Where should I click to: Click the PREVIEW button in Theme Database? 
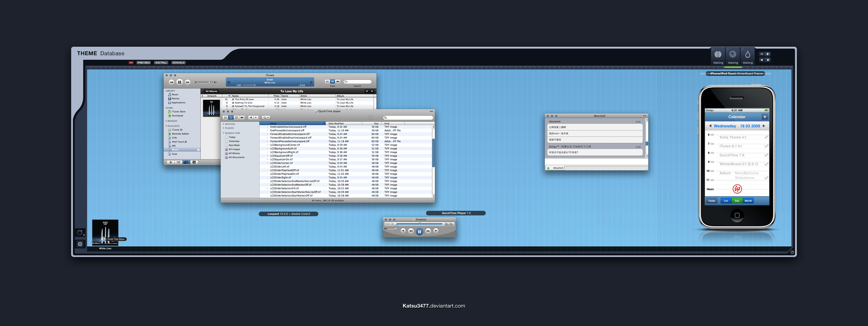143,62
